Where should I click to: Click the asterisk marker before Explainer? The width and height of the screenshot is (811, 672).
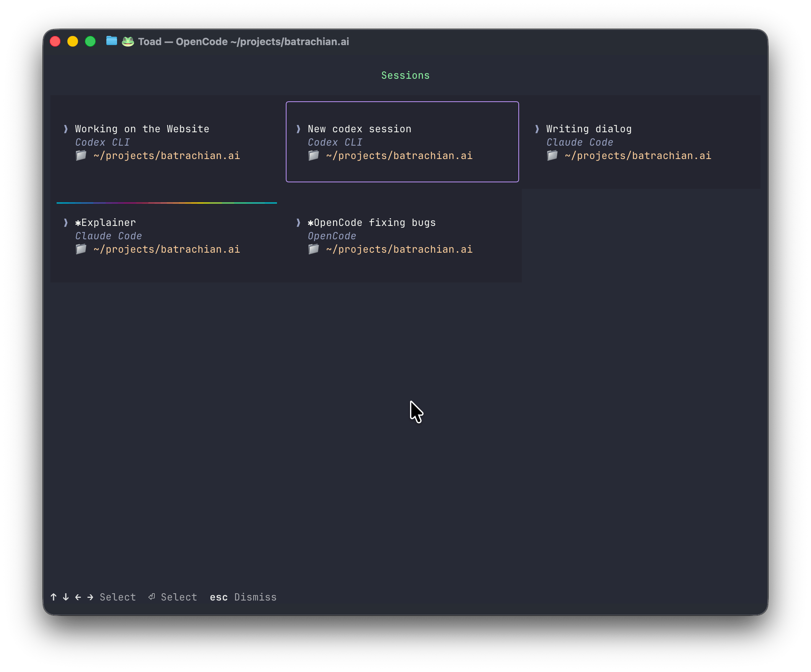point(78,222)
